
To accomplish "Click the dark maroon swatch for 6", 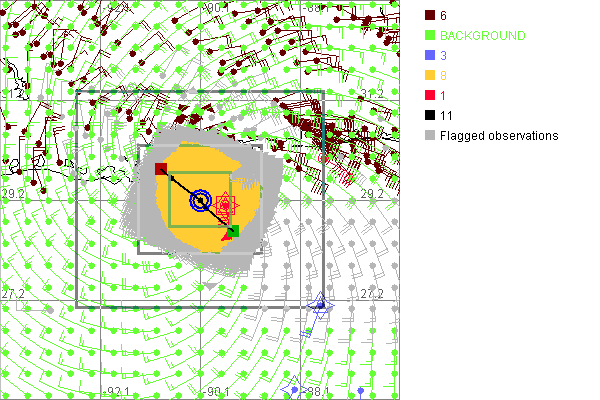I will 429,15.
